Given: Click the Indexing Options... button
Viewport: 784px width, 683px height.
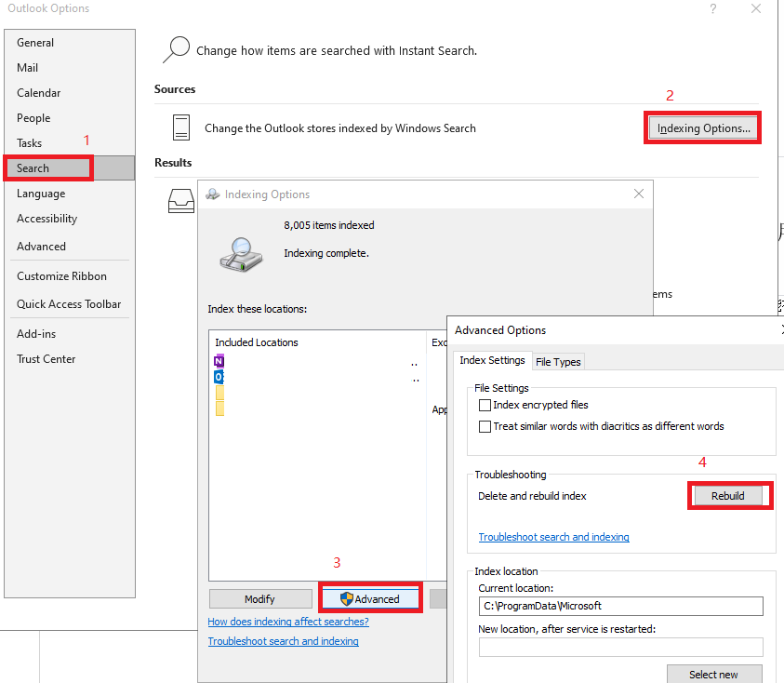Looking at the screenshot, I should (x=703, y=128).
